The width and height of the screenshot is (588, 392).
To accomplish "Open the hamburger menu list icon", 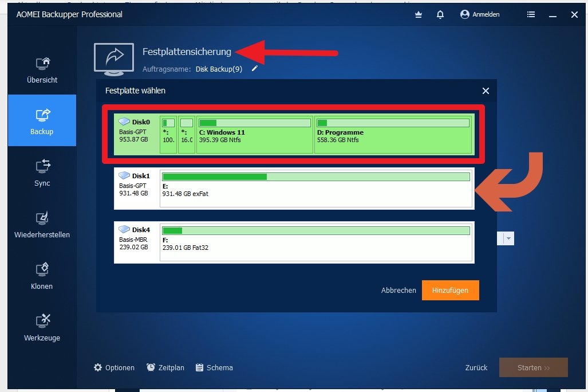I will tap(531, 14).
